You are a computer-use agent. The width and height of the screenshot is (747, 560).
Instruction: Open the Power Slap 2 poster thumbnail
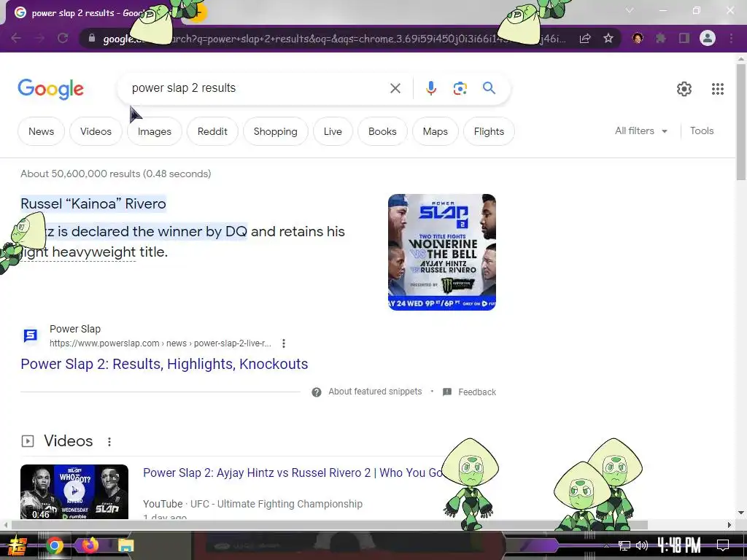441,252
